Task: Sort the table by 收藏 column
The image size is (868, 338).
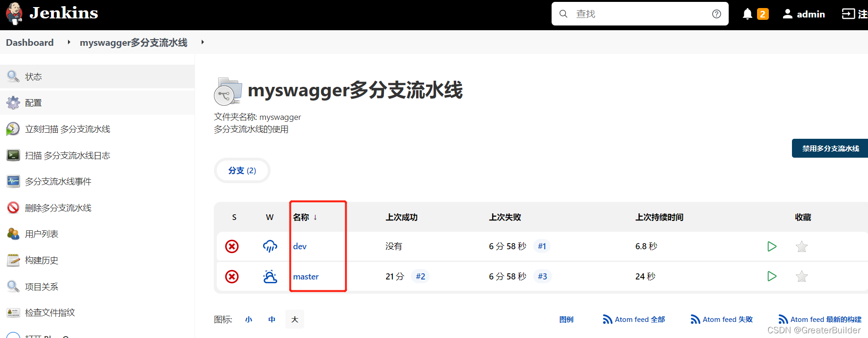Action: [x=803, y=217]
